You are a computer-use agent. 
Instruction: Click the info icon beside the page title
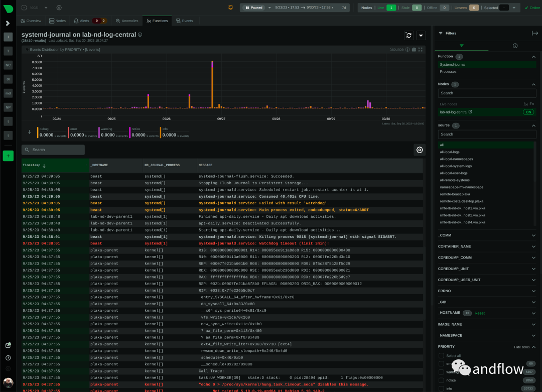[x=140, y=35]
